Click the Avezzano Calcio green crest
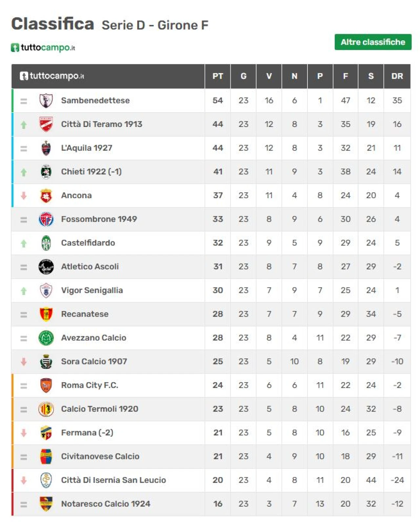The width and height of the screenshot is (420, 522). coord(46,338)
